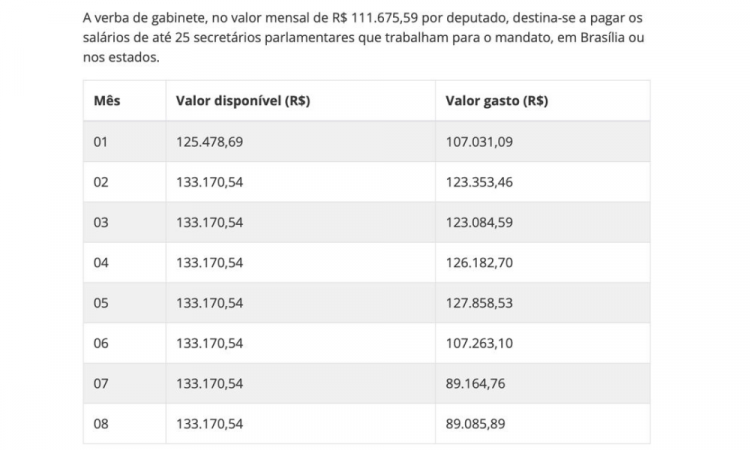Click the spent value 123.353,46
This screenshot has width=750, height=450.
coord(479,182)
